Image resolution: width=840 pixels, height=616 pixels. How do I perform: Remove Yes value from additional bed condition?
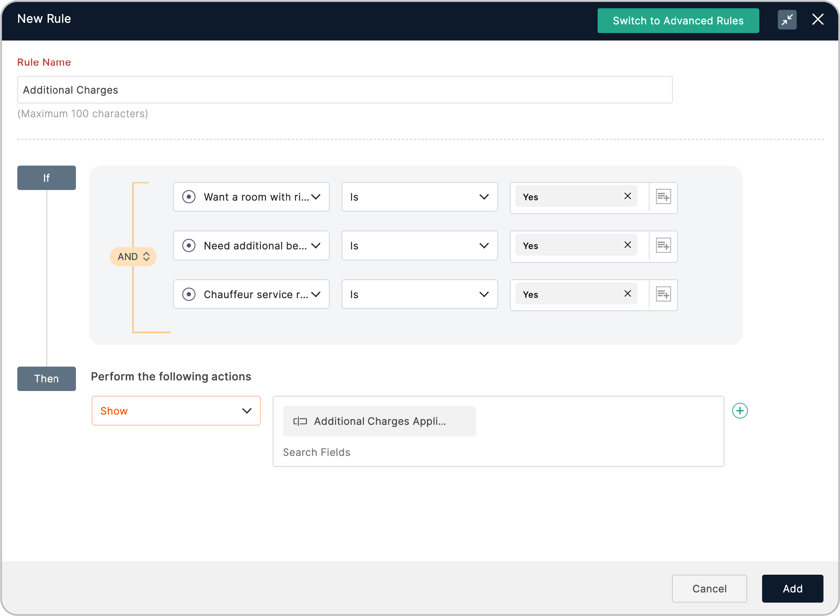click(628, 245)
